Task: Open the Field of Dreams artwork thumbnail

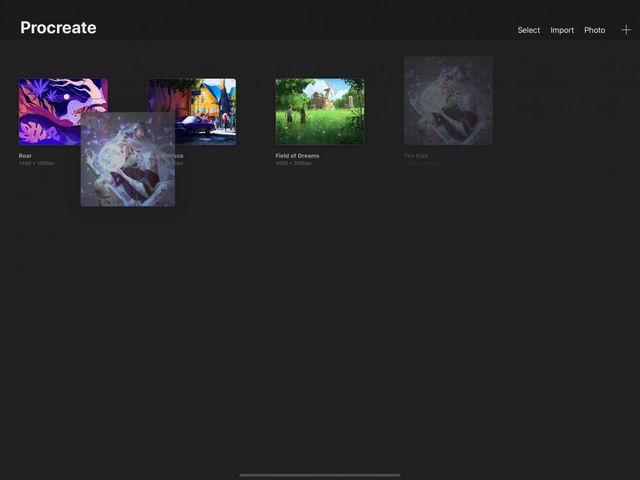Action: click(320, 111)
